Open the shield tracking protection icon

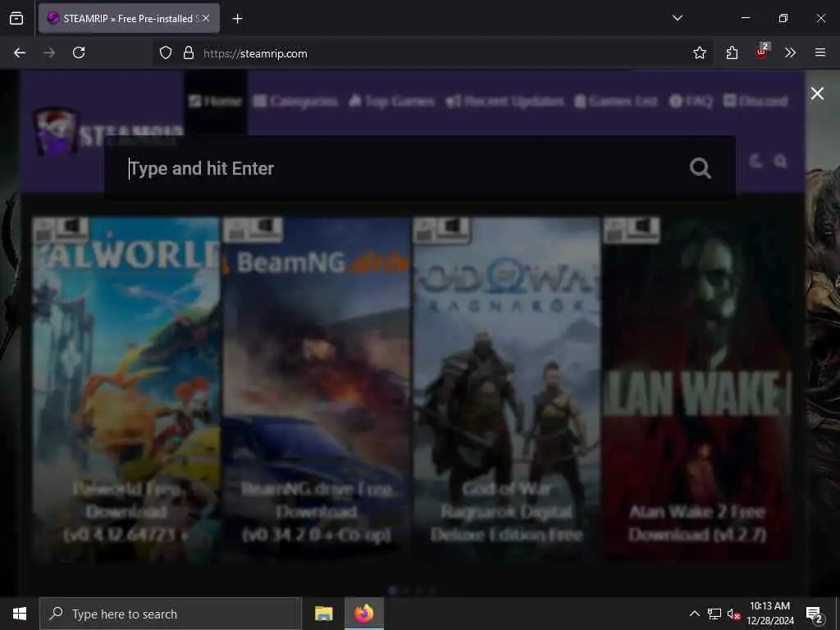166,53
